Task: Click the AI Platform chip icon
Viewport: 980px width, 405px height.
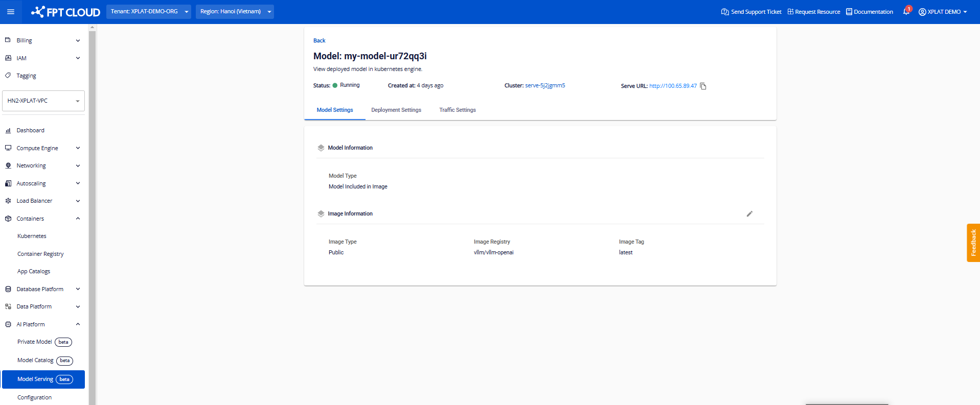Action: click(8, 324)
